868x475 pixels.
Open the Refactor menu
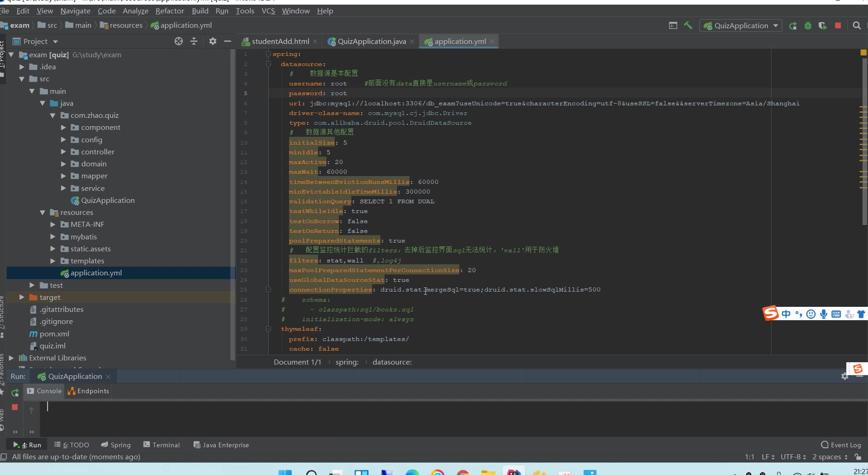(169, 11)
